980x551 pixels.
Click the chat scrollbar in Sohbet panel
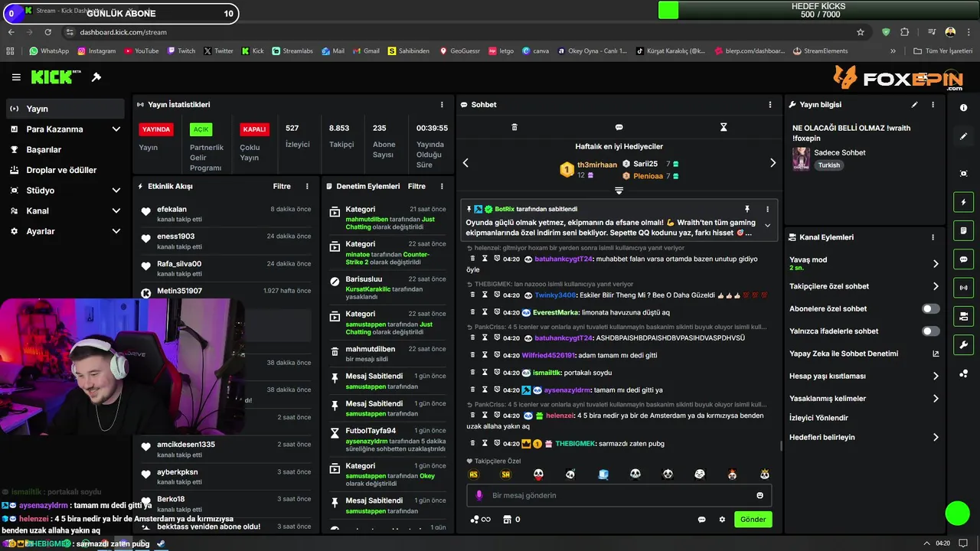click(780, 445)
